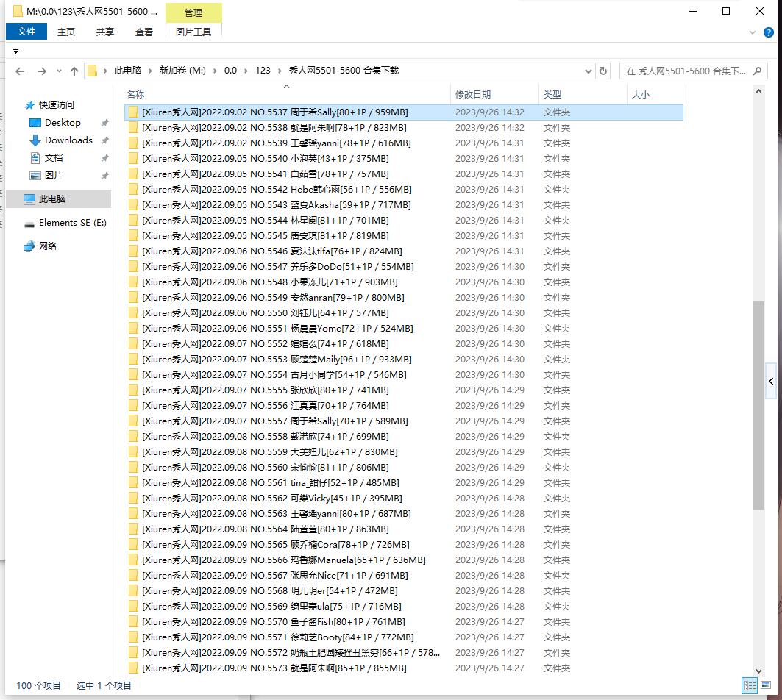Expand the ribbon with the chevron

[751, 32]
